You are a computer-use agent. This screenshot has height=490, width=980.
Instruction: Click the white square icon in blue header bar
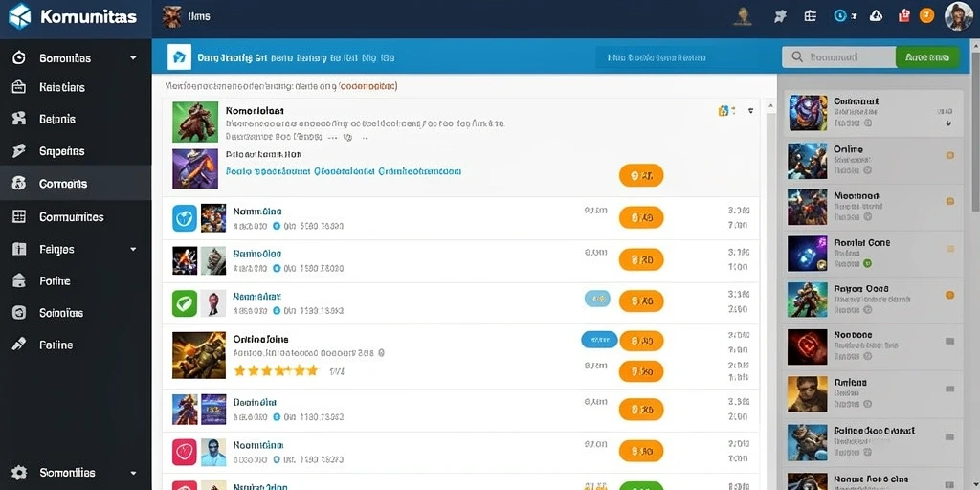(179, 57)
